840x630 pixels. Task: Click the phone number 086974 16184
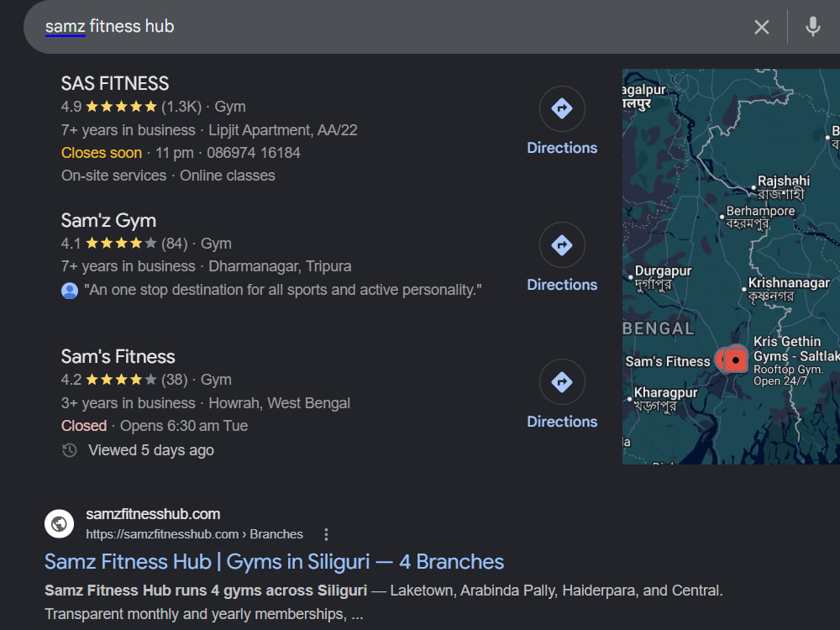coord(254,153)
